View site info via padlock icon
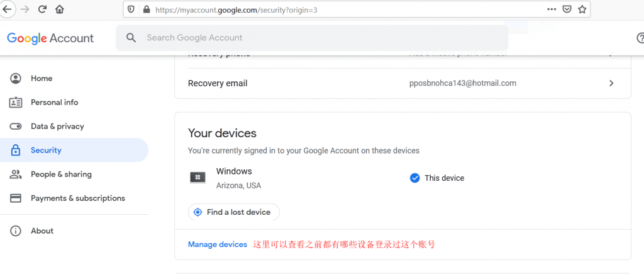Viewport: 644px width, 274px height. [x=146, y=9]
